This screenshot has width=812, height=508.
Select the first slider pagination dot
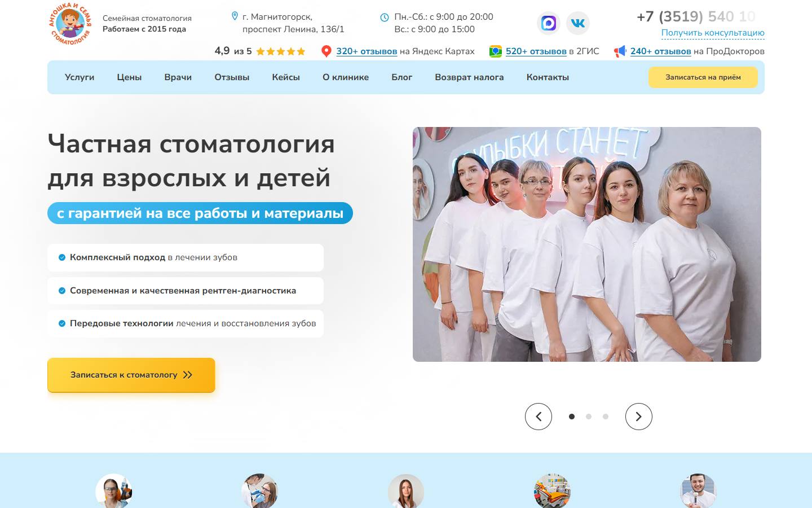tap(572, 417)
